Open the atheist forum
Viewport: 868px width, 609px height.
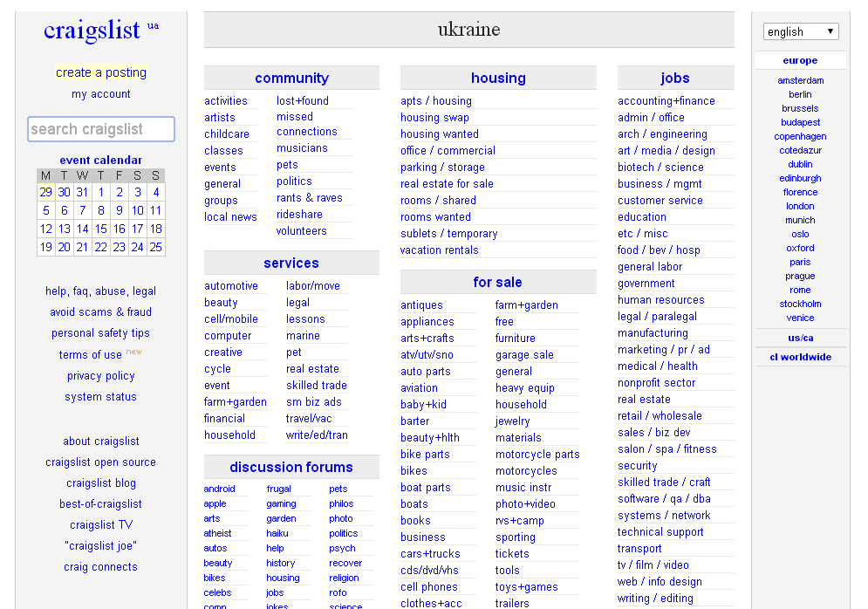tap(217, 534)
